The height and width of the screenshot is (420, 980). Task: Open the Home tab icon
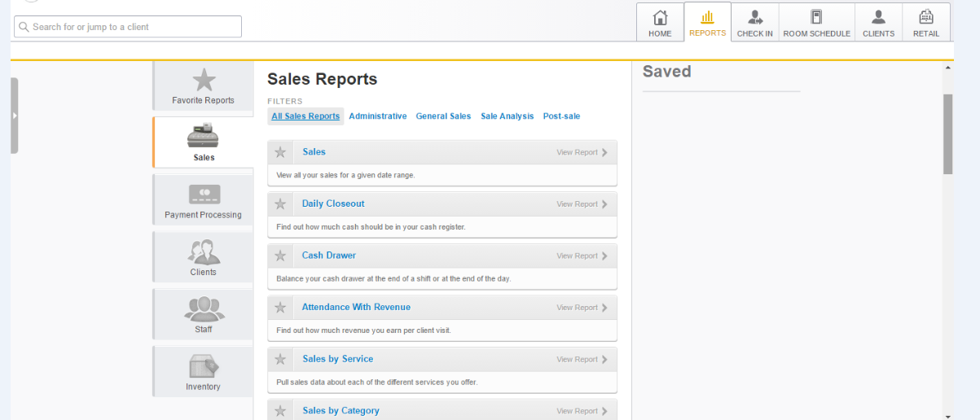click(660, 22)
